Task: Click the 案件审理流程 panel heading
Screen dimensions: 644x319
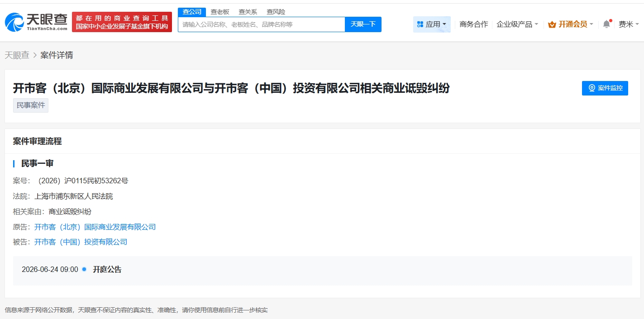Action: tap(37, 141)
